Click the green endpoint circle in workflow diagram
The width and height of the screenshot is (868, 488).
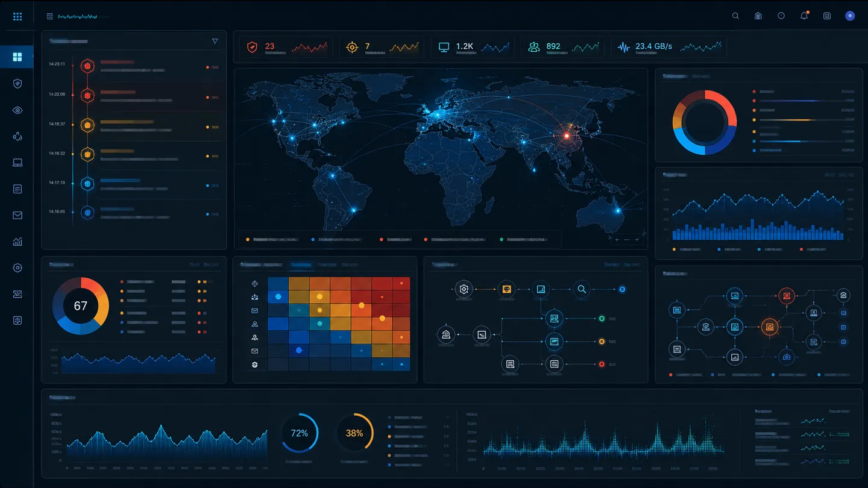click(x=601, y=318)
